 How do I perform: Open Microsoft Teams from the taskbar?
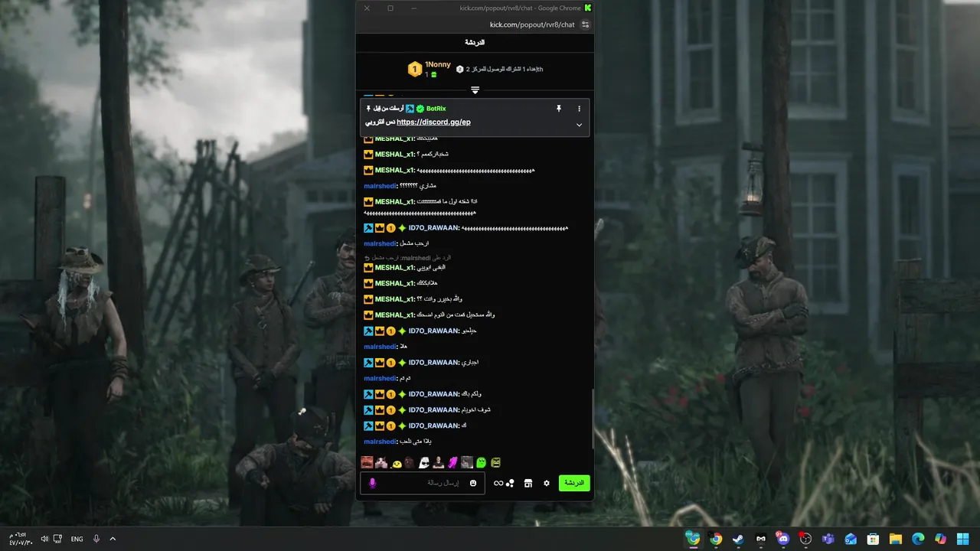tap(828, 539)
